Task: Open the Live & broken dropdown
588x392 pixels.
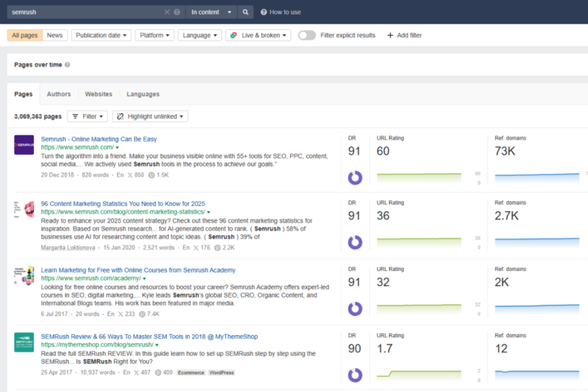Action: (x=258, y=35)
